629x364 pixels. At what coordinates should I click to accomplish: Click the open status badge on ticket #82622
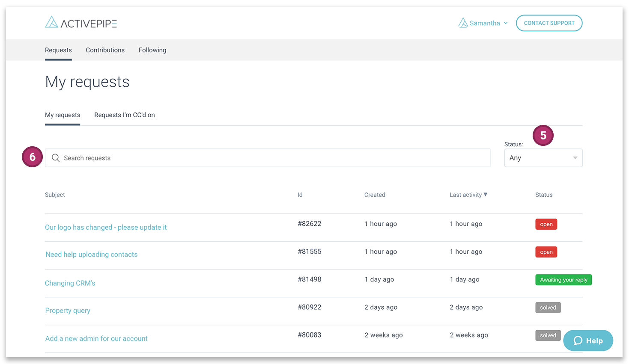pyautogui.click(x=546, y=224)
